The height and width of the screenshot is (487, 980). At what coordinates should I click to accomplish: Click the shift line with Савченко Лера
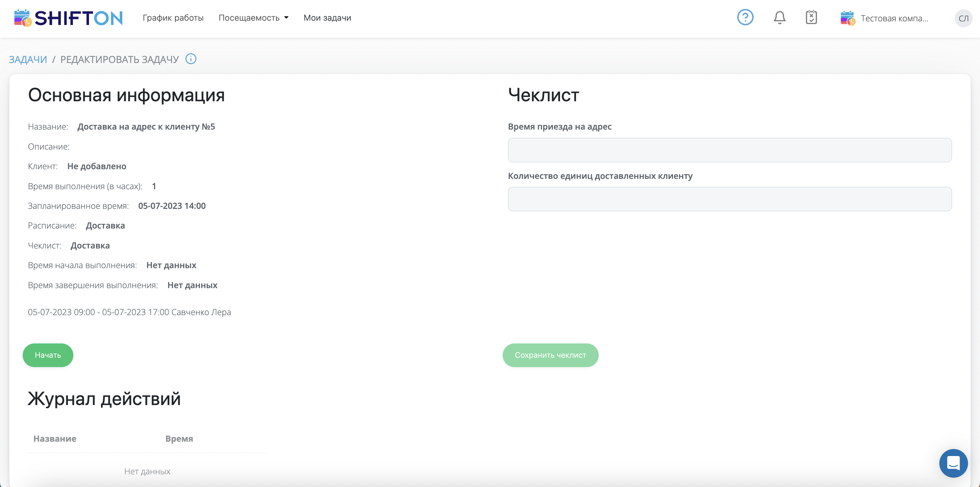[129, 312]
